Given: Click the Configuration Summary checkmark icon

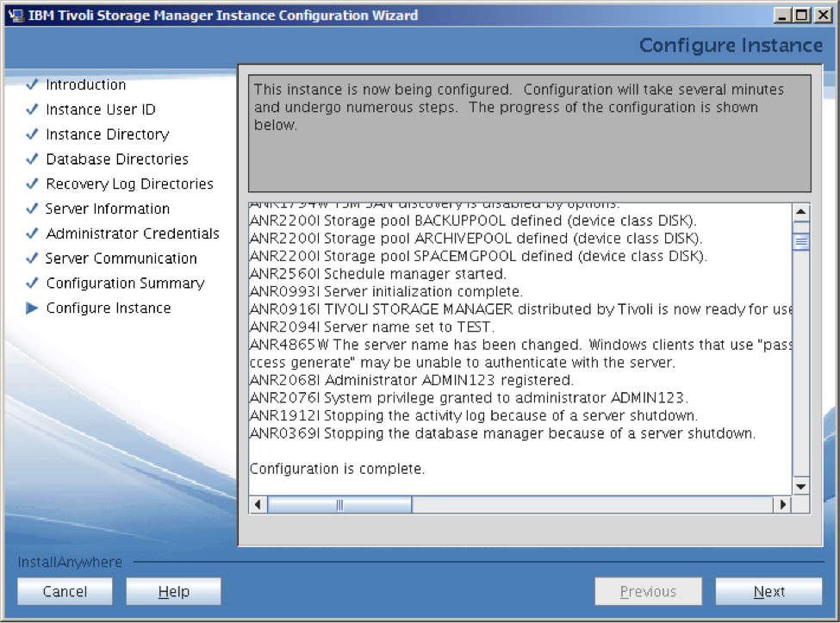Looking at the screenshot, I should pyautogui.click(x=32, y=283).
